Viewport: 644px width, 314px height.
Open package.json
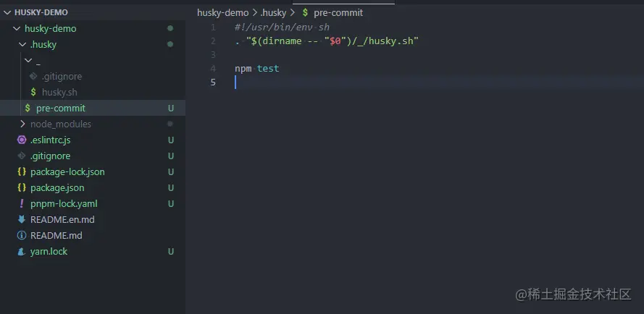click(57, 188)
